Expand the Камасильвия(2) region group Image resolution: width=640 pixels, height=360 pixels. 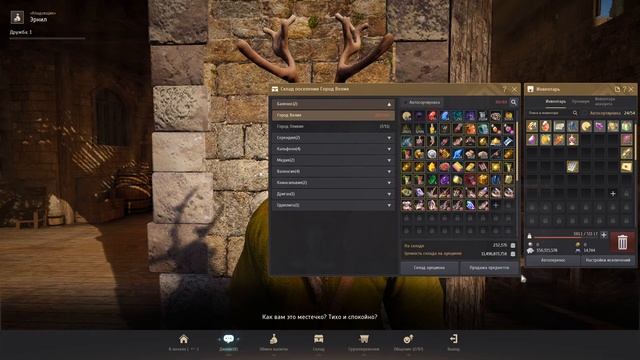tap(333, 182)
